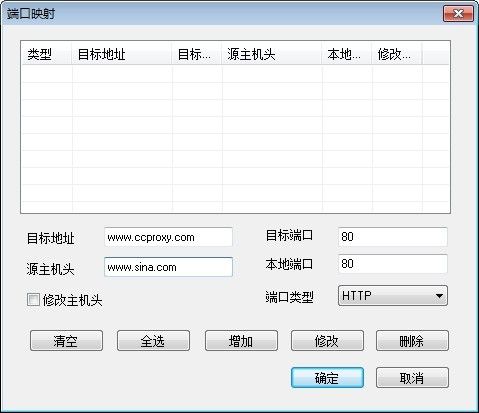Click the 修改... column header

(397, 53)
